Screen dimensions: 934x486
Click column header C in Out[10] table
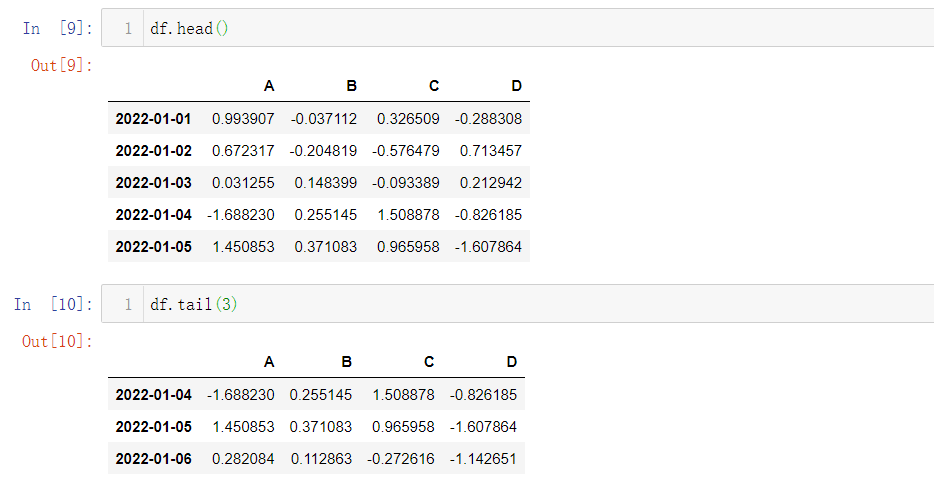click(429, 362)
